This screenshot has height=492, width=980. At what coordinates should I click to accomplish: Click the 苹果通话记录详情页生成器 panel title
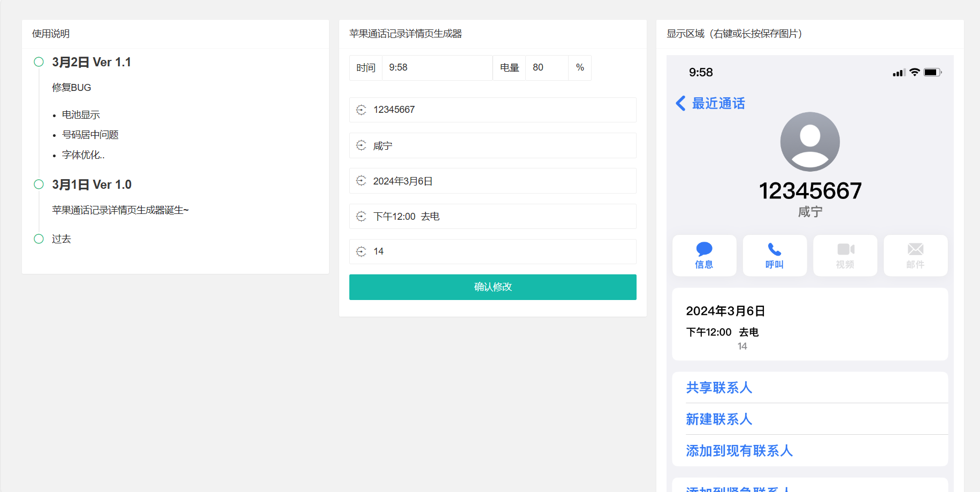405,34
